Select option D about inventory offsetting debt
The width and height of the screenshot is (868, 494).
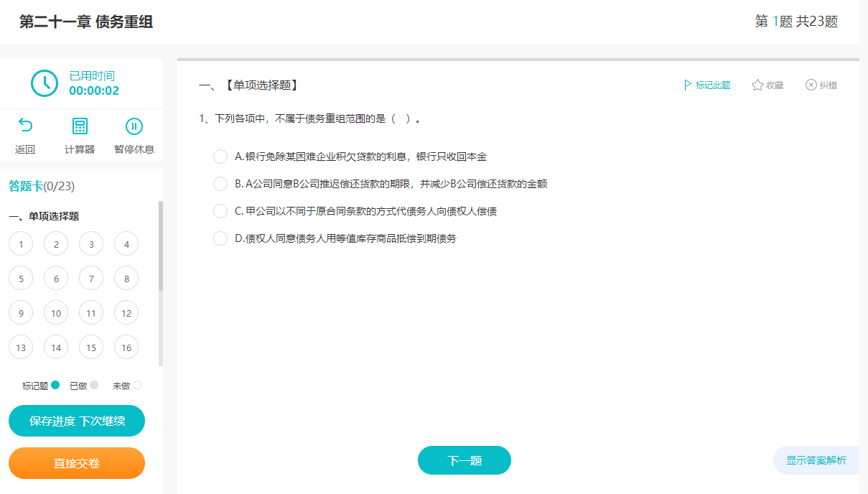point(220,238)
